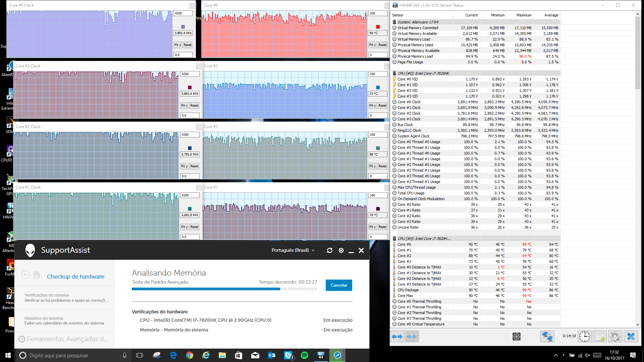Click Reset in Core #1 Clock graph

(x=195, y=227)
